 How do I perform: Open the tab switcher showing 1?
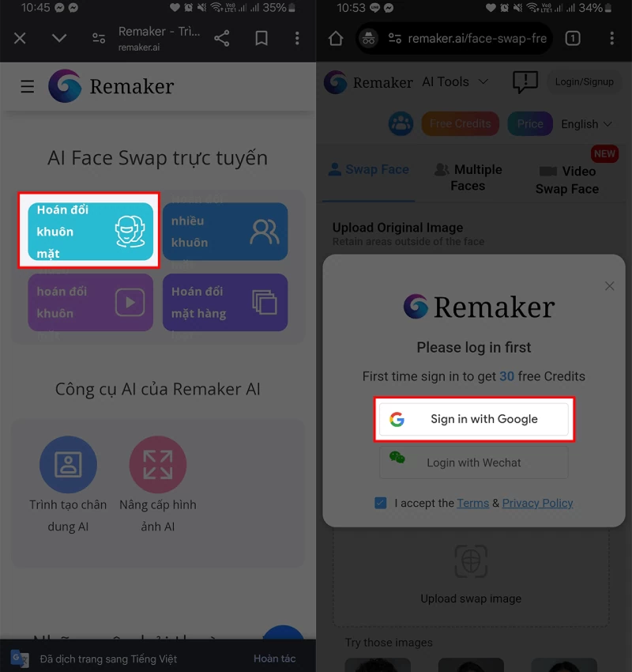pyautogui.click(x=573, y=39)
